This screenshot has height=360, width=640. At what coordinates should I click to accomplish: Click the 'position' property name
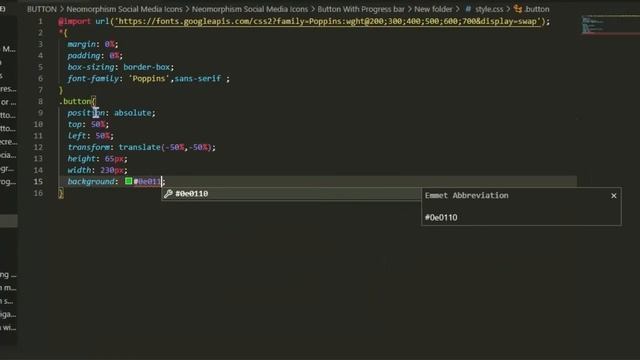(x=86, y=113)
